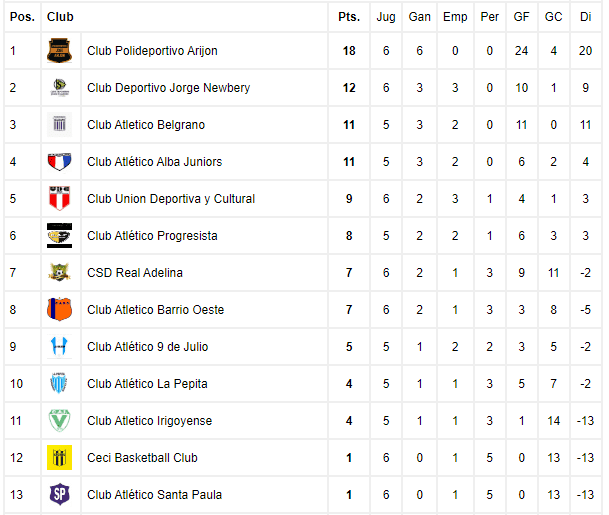Click the CSD Real Adelina emblem
609x515 pixels.
(x=59, y=272)
